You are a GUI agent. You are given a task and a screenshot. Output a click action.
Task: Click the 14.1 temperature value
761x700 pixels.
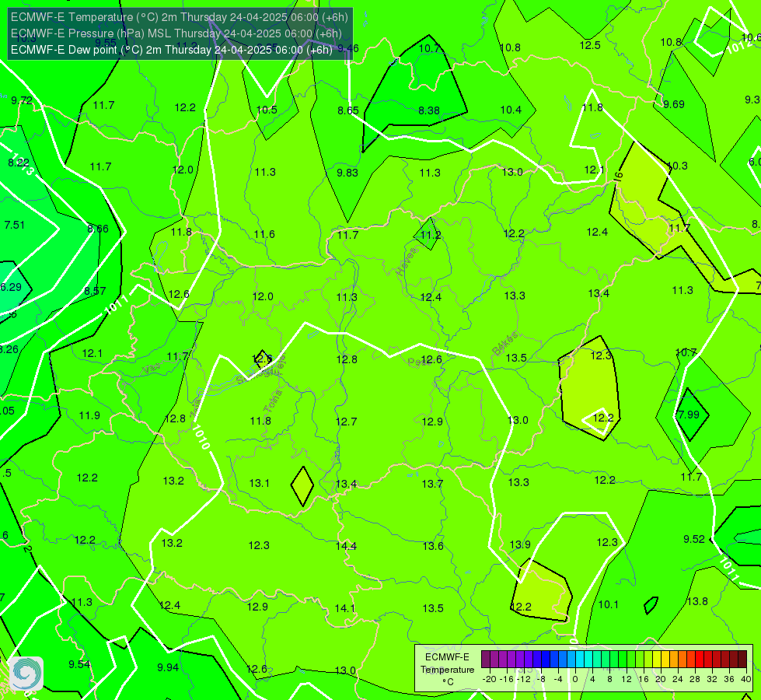click(345, 608)
